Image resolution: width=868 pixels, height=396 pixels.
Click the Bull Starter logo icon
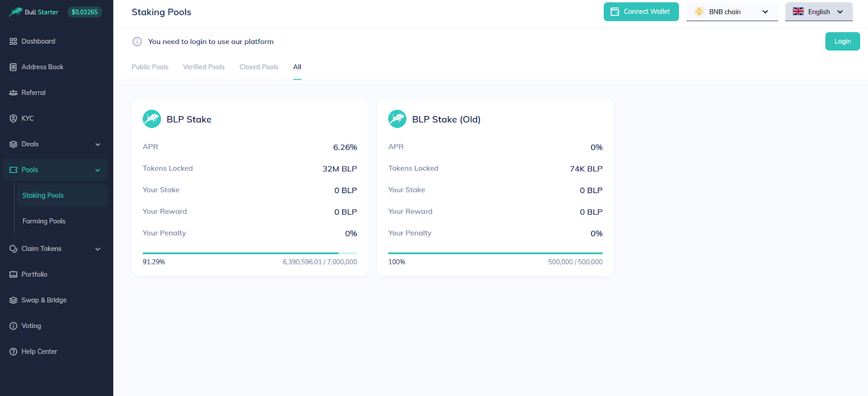point(16,12)
